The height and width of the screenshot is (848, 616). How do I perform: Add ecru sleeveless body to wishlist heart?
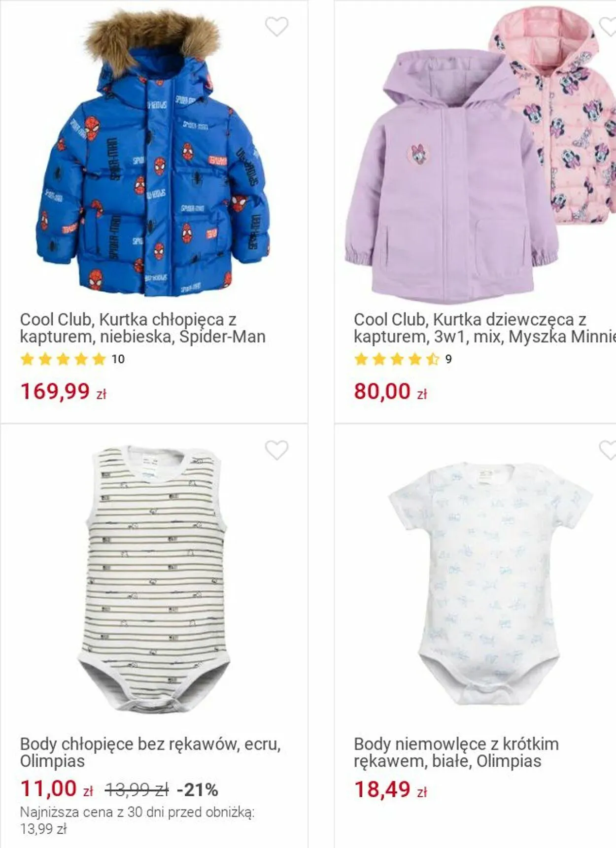pyautogui.click(x=276, y=450)
